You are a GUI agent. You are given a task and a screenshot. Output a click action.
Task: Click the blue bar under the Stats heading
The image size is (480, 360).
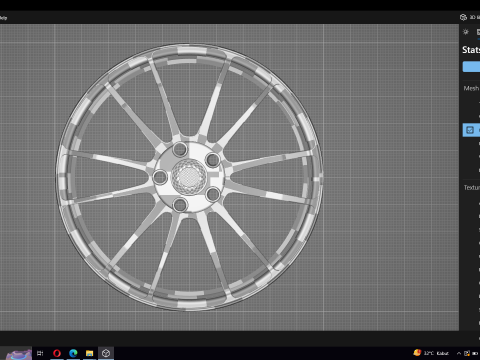471,67
